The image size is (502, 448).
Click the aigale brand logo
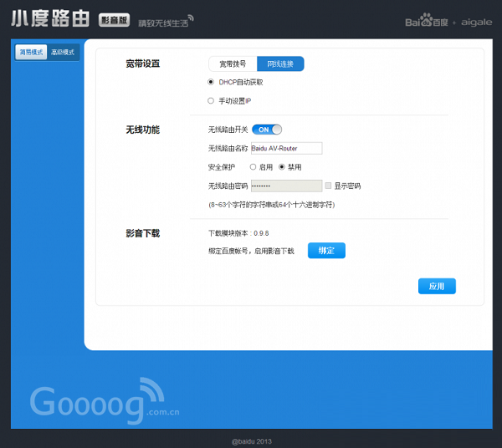(x=475, y=22)
